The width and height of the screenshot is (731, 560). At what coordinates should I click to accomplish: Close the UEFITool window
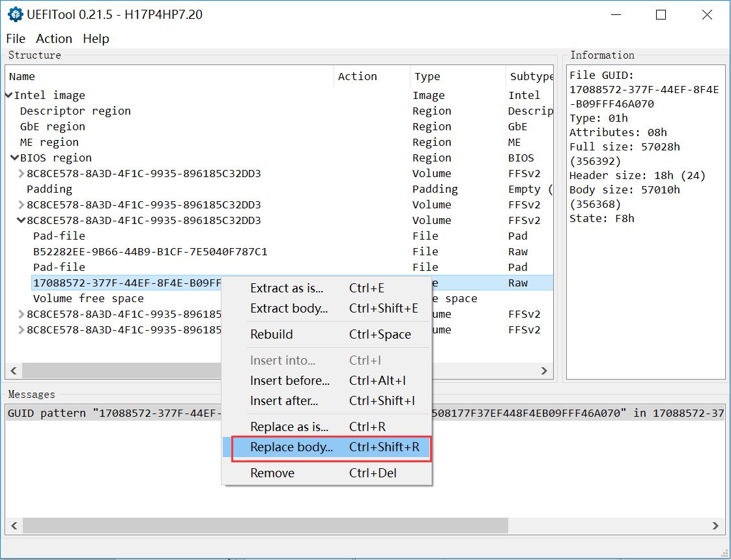click(x=707, y=15)
